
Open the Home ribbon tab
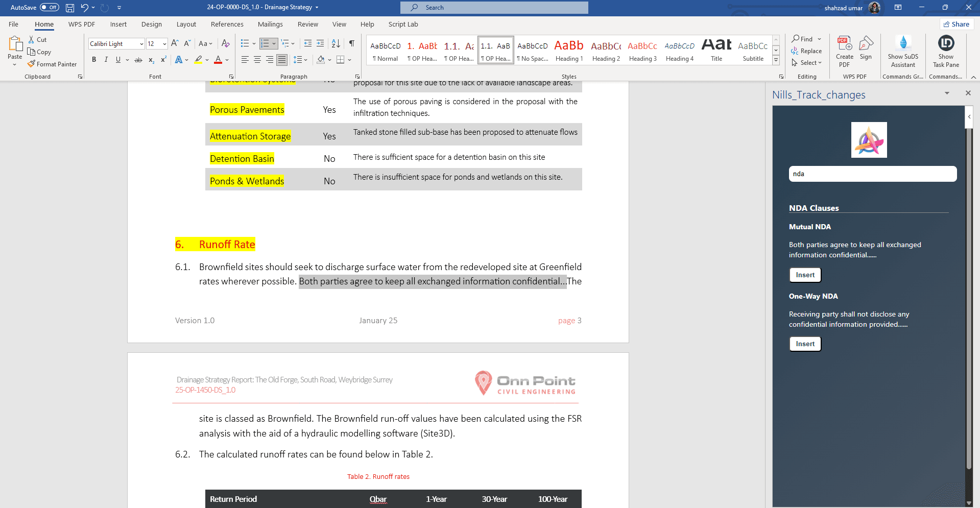click(x=44, y=24)
